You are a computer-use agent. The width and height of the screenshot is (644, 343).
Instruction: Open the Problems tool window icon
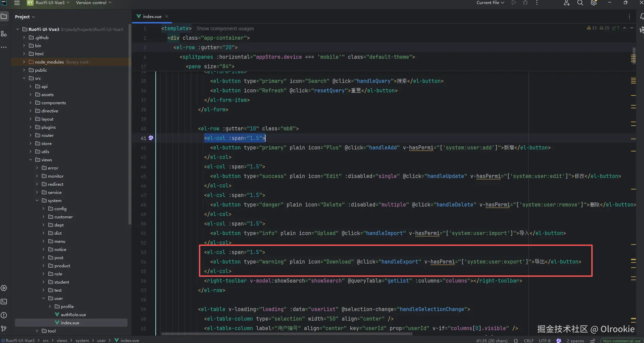click(x=4, y=315)
